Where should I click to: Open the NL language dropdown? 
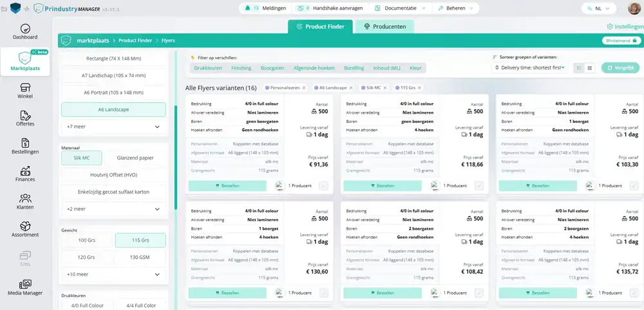pos(599,8)
